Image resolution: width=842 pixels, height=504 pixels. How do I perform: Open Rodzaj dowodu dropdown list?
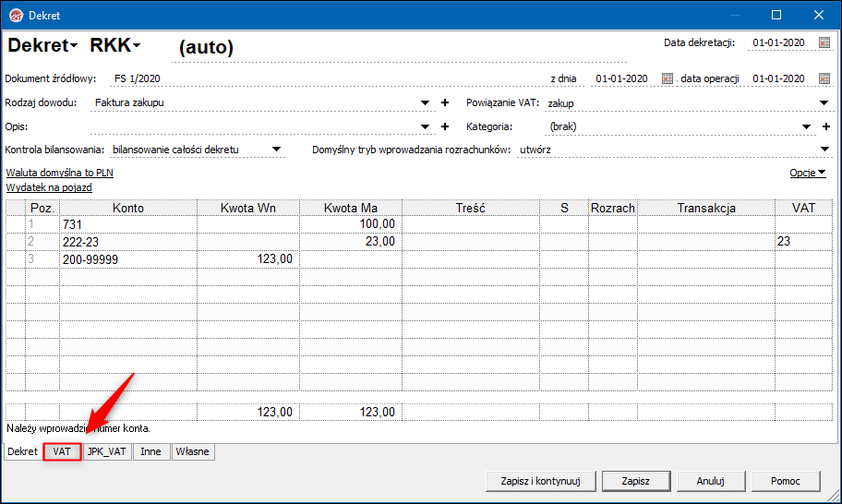coord(425,102)
